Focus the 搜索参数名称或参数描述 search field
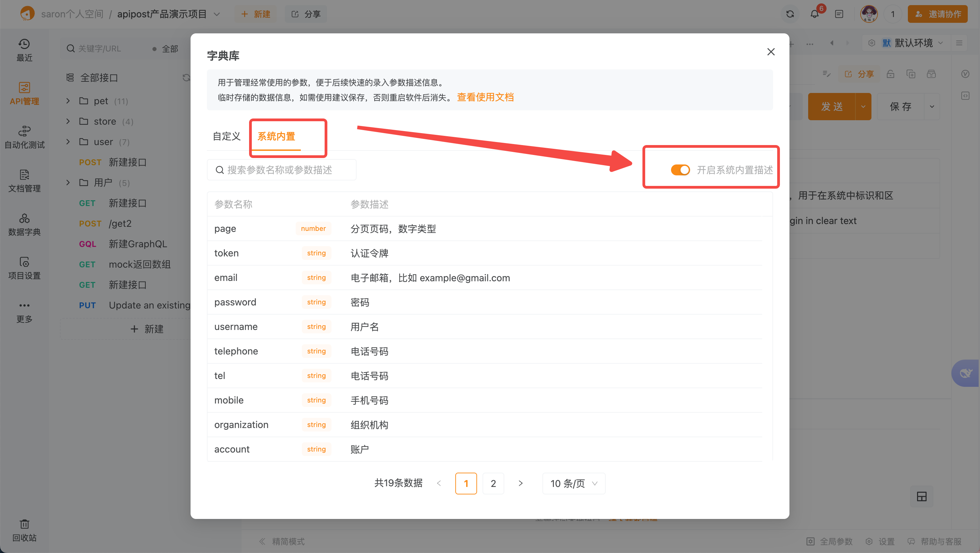The width and height of the screenshot is (980, 553). coord(281,170)
